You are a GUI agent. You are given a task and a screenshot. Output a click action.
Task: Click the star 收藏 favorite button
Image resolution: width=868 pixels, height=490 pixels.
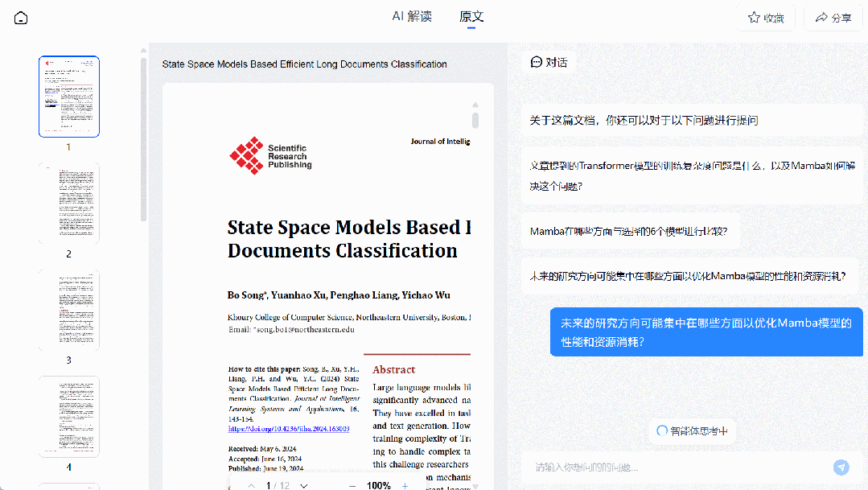766,18
